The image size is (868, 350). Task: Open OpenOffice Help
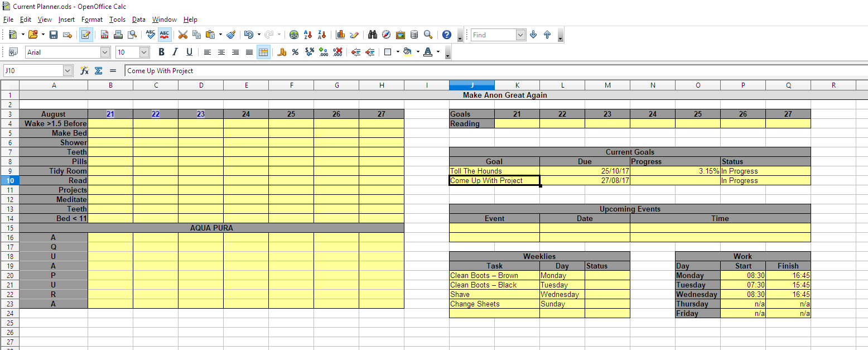[x=446, y=35]
